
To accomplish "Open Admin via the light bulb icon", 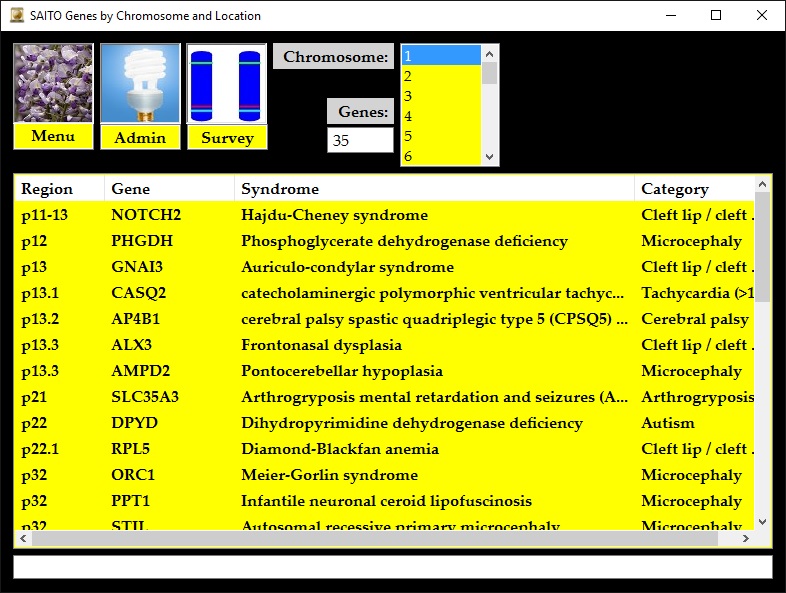I will [x=140, y=84].
